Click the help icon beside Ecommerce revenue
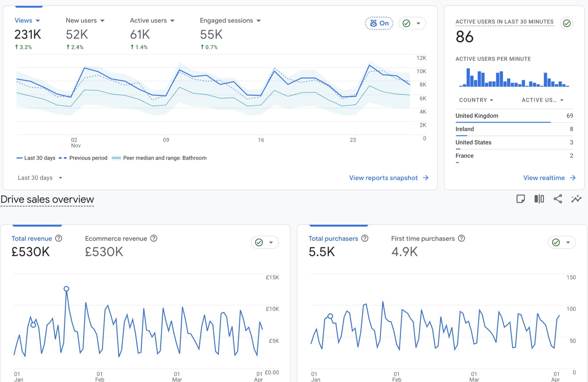The image size is (588, 382). click(154, 238)
